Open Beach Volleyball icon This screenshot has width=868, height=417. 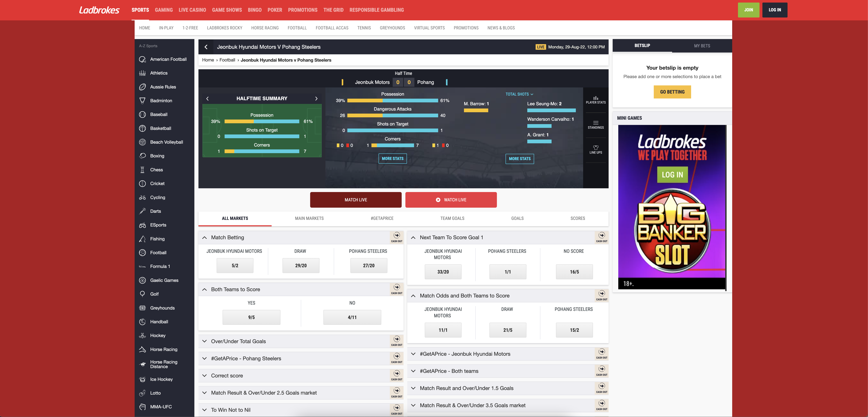[143, 142]
